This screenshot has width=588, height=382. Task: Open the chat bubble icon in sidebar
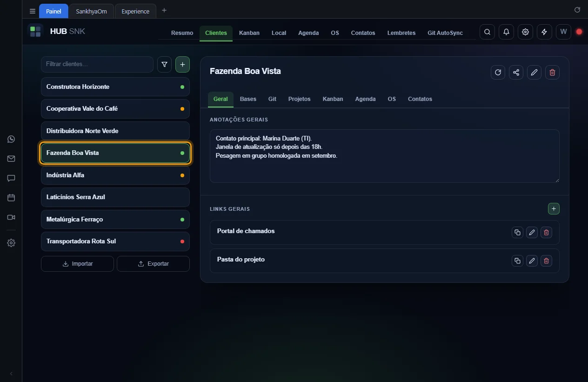click(11, 178)
